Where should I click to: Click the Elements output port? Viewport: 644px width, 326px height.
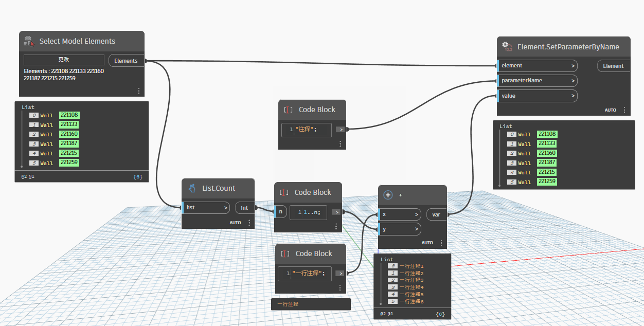click(x=126, y=61)
